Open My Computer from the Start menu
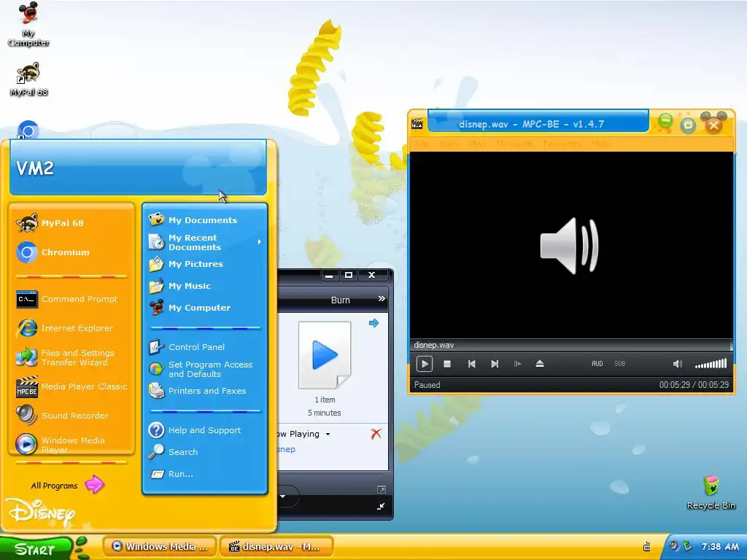The width and height of the screenshot is (747, 560). point(205,308)
